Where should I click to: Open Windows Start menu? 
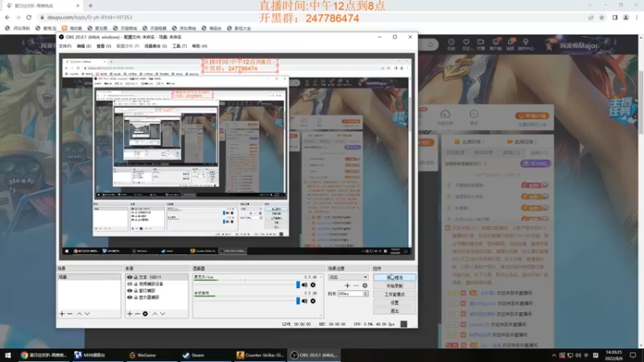tap(8, 355)
